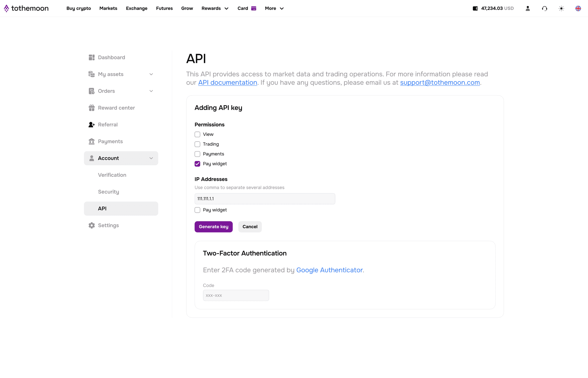Open the user profile icon
This screenshot has width=588, height=378.
528,8
